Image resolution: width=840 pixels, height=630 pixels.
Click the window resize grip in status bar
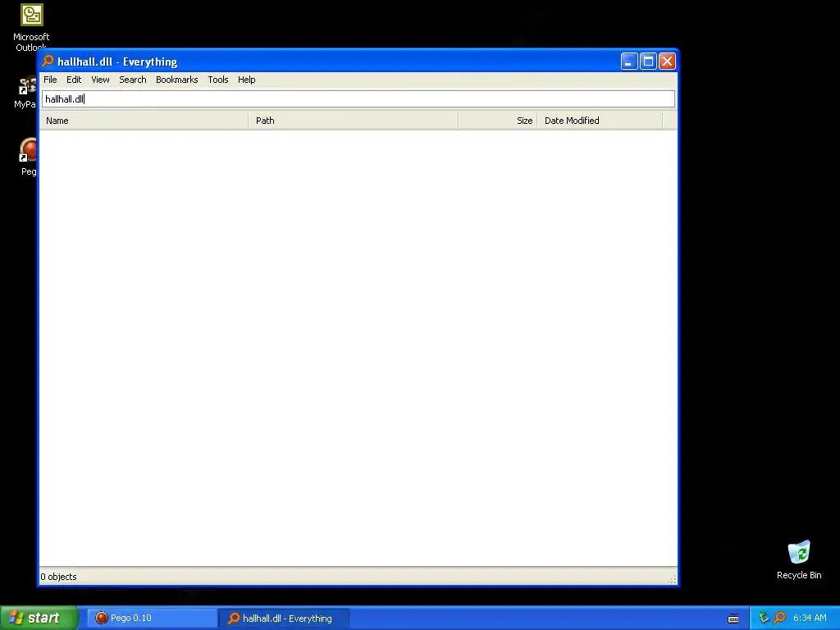click(672, 578)
